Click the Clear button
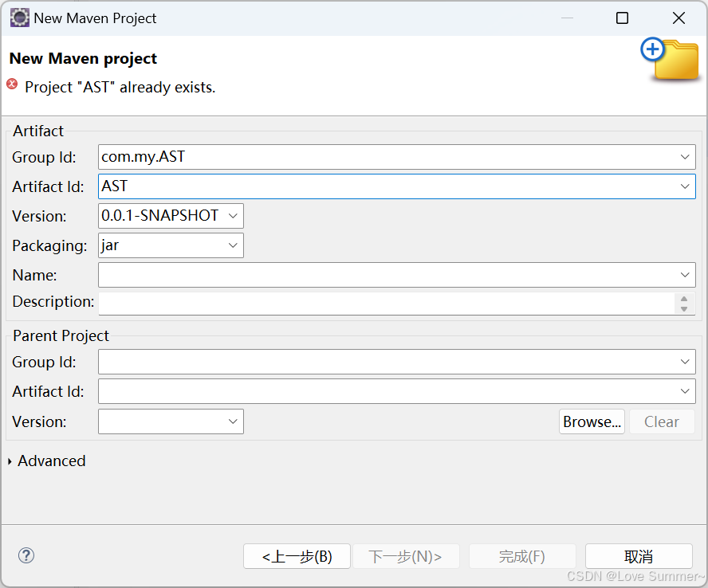The image size is (708, 588). point(662,421)
